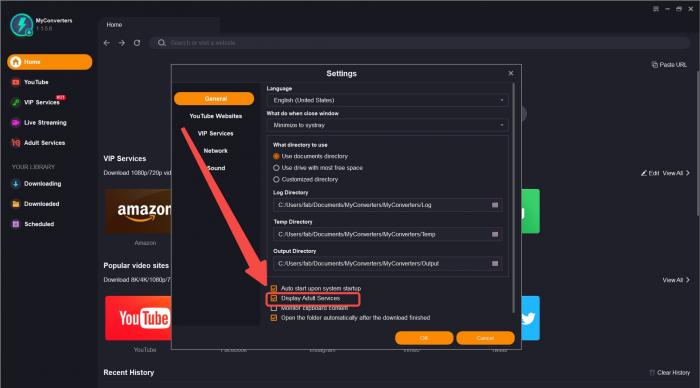700x388 pixels.
Task: Close the Settings dialog with X
Action: [511, 73]
